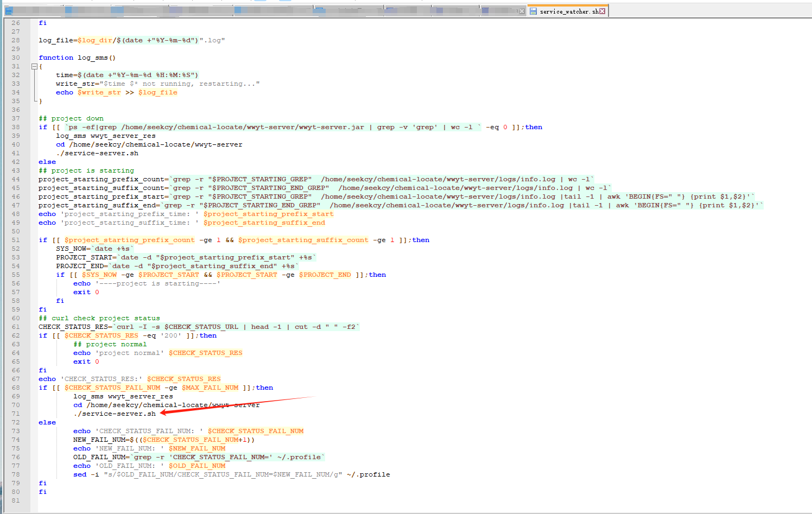The width and height of the screenshot is (812, 514).
Task: Place cursor on 'function log_sms()' text
Action: (x=77, y=58)
